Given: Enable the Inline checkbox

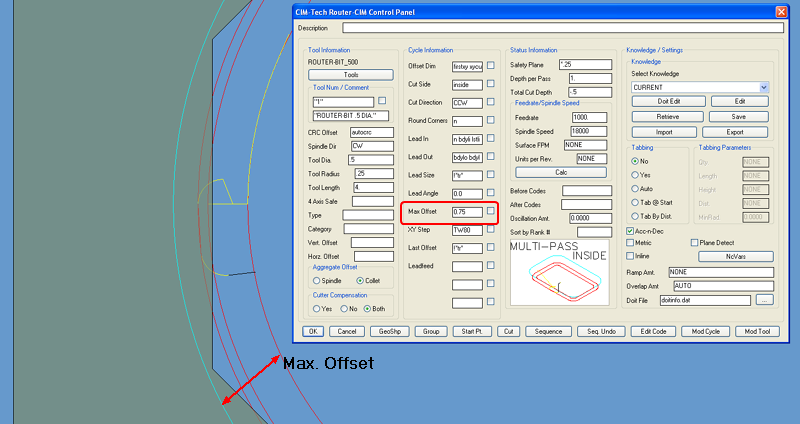Looking at the screenshot, I should [630, 256].
